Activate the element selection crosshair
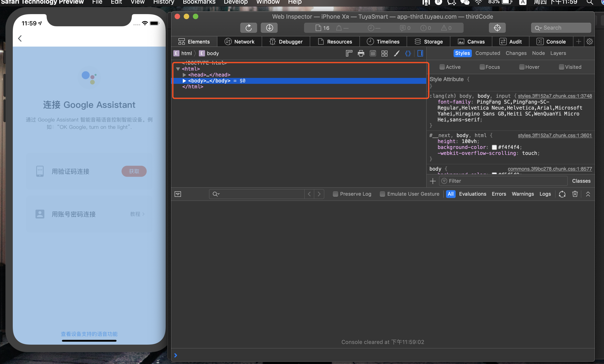 pos(497,28)
